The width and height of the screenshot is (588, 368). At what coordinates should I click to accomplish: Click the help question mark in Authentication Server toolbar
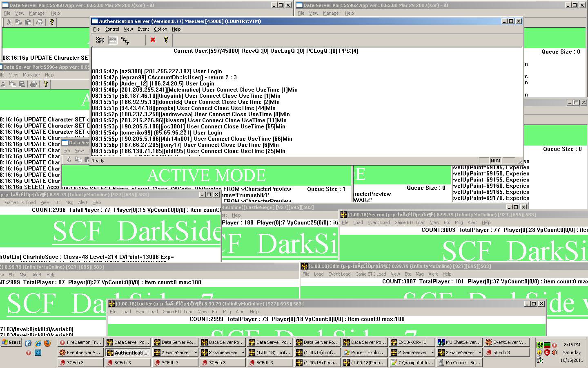(166, 40)
